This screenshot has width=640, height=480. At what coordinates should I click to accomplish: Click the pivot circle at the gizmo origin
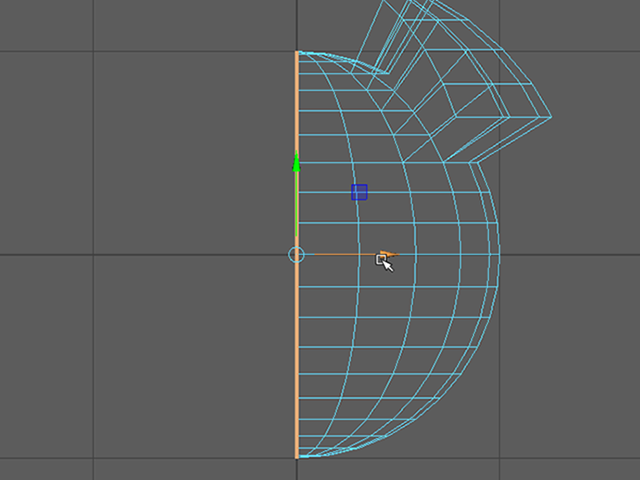coord(296,255)
